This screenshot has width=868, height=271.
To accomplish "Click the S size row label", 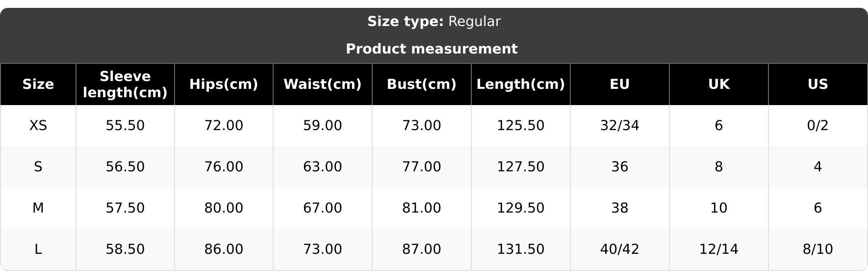I will pos(38,167).
